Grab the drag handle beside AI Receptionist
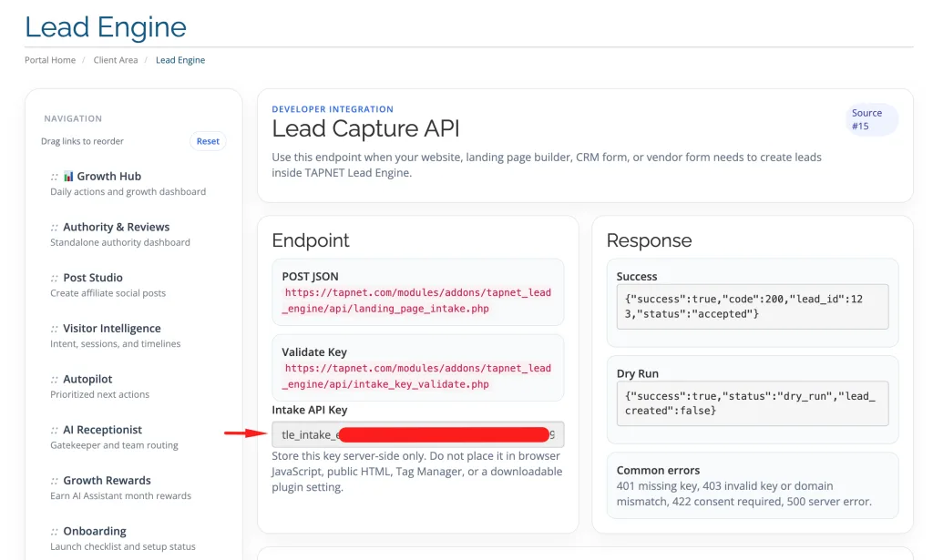The height and width of the screenshot is (560, 933). pyautogui.click(x=54, y=430)
